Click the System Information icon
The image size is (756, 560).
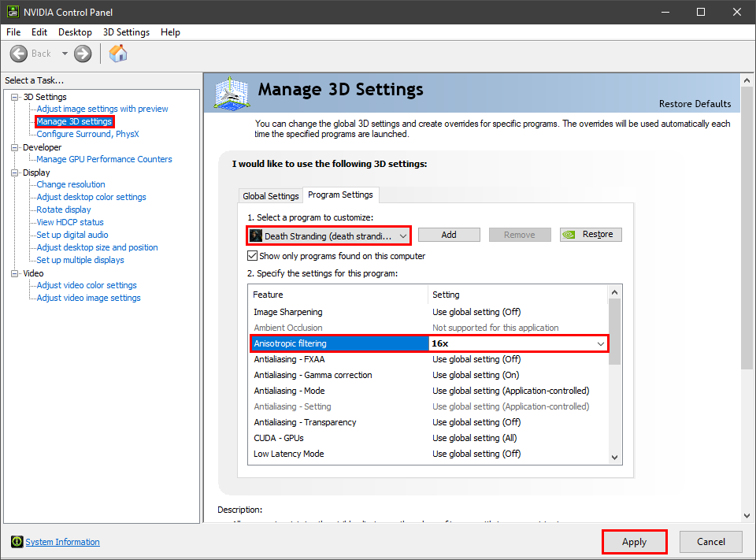click(x=17, y=542)
